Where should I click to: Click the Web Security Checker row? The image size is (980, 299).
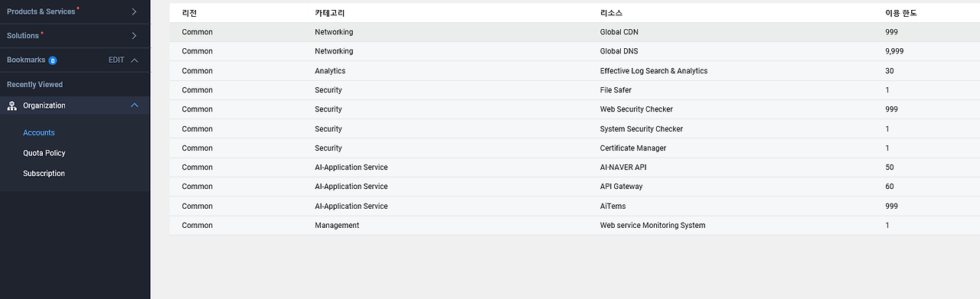574,109
